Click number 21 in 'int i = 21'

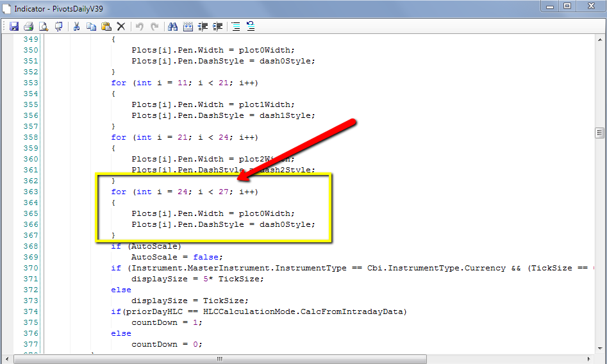[x=182, y=137]
